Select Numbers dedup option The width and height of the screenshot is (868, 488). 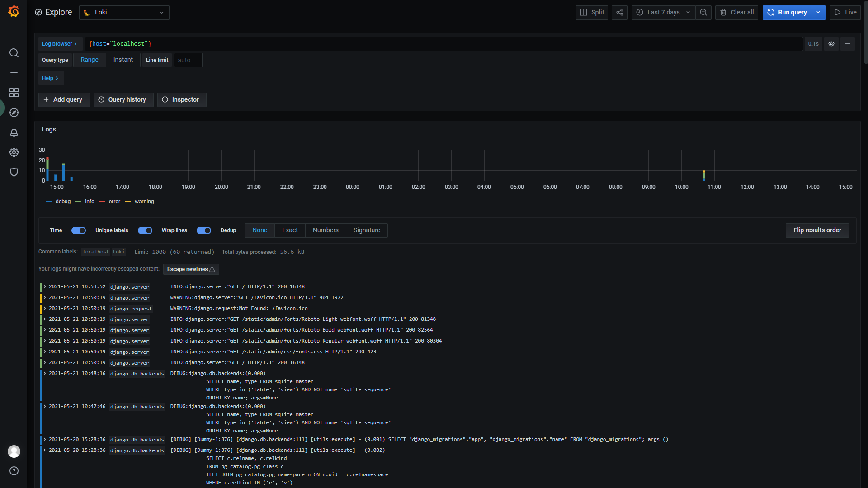(x=325, y=230)
